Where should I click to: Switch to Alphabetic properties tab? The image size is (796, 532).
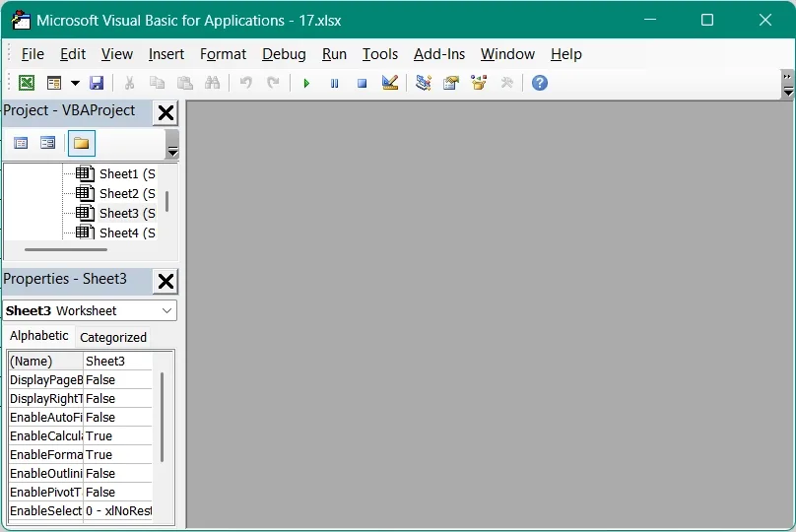click(x=39, y=336)
